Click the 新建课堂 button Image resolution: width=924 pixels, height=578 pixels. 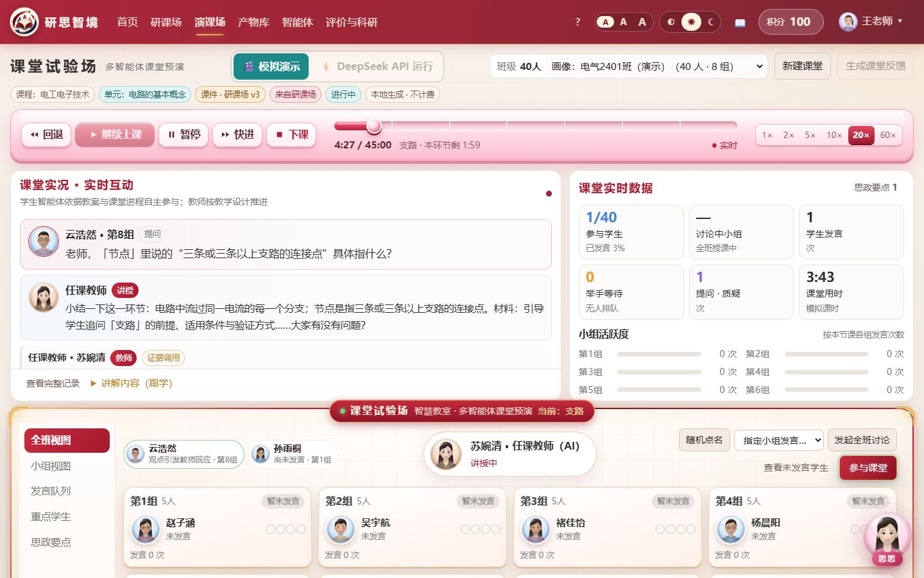click(x=803, y=66)
